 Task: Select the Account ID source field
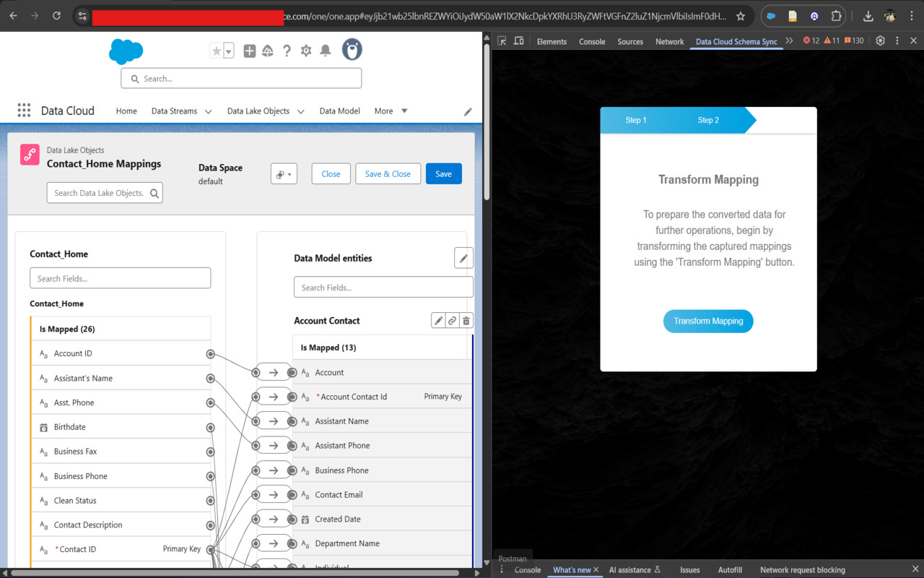(121, 353)
